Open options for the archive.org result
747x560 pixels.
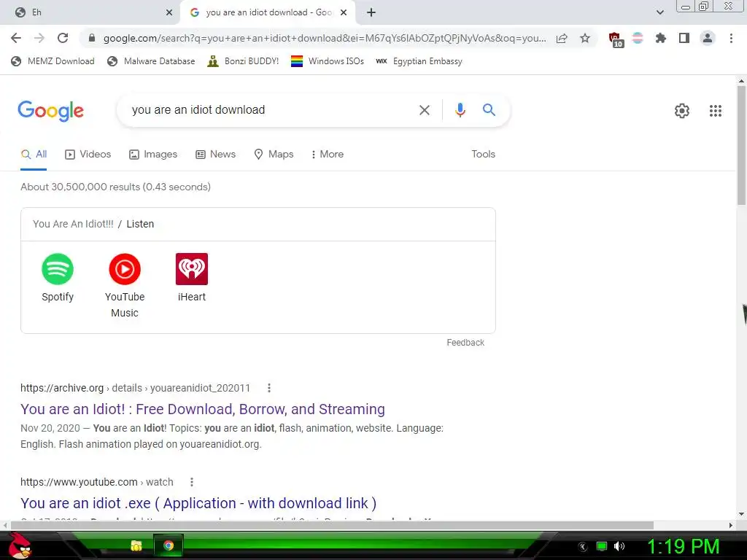(269, 388)
